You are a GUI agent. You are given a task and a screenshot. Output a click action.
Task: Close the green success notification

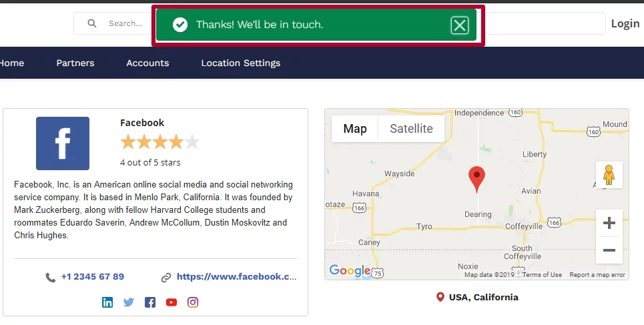pyautogui.click(x=460, y=25)
